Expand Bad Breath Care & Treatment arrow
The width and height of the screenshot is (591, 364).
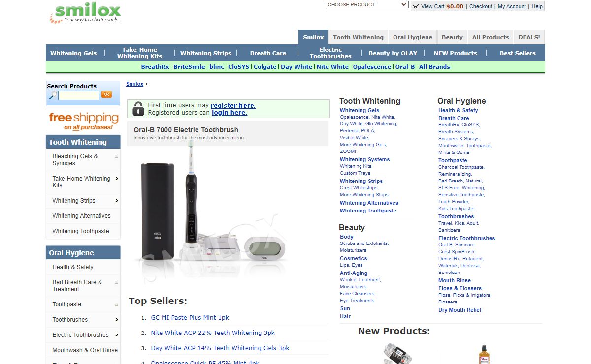(117, 282)
